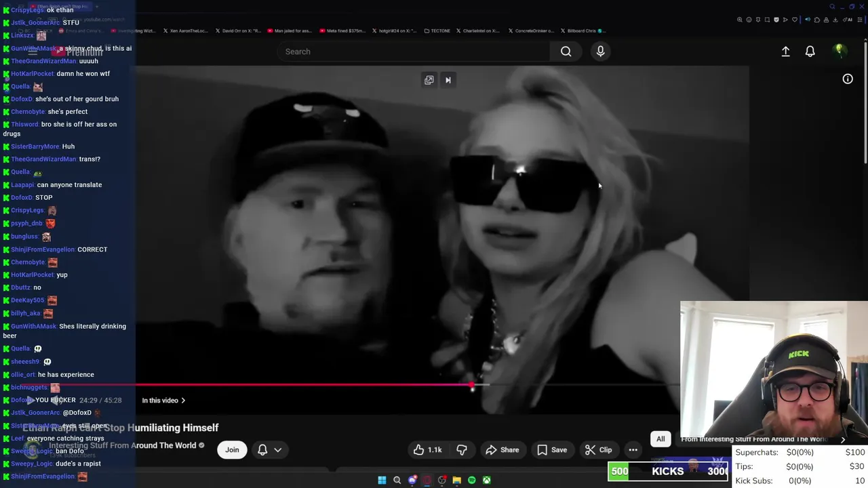Select the All filter chip
The image size is (868, 488).
coord(660,439)
